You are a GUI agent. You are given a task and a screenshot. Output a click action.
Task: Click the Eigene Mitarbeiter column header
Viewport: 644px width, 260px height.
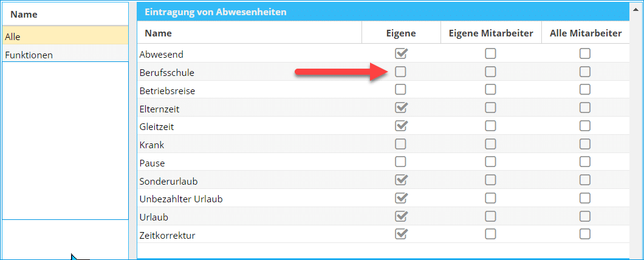pyautogui.click(x=491, y=33)
